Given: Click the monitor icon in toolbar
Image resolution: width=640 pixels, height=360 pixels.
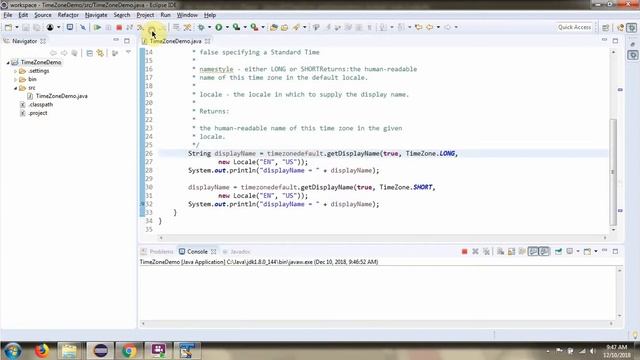Looking at the screenshot, I should (70, 27).
